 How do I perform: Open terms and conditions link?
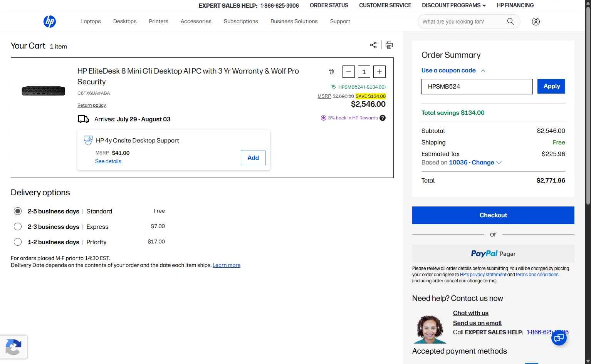[x=537, y=275]
